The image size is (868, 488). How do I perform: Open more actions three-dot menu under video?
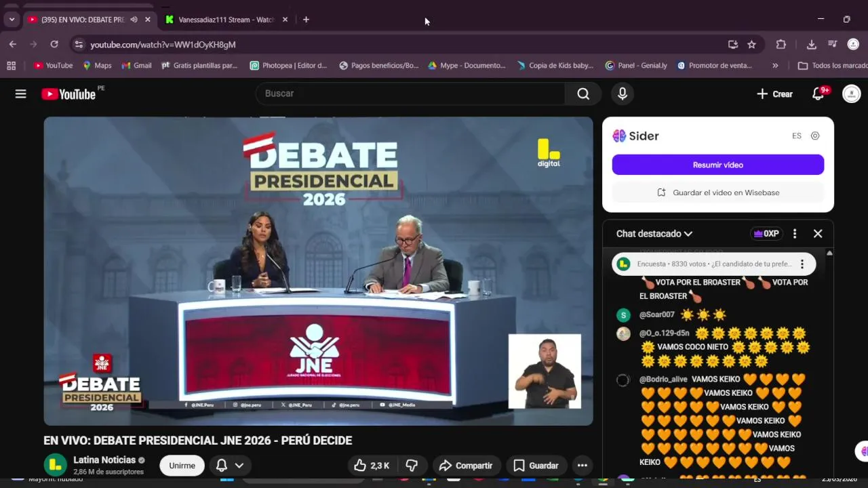(582, 466)
